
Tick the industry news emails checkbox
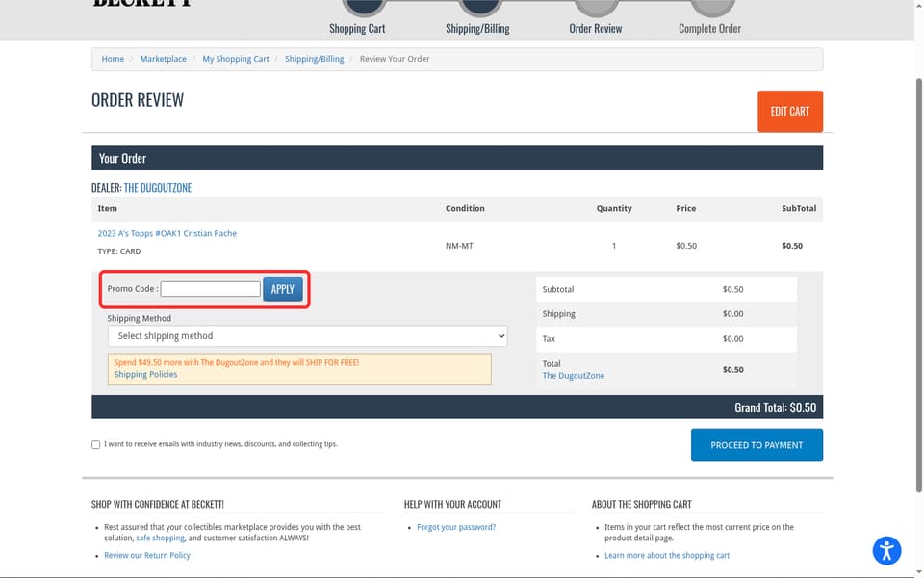pos(95,445)
